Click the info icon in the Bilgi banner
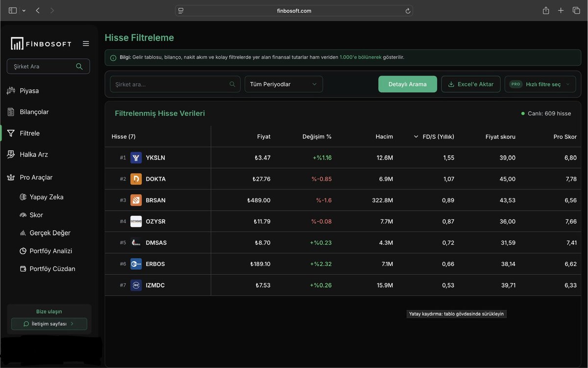The height and width of the screenshot is (368, 588). point(113,57)
